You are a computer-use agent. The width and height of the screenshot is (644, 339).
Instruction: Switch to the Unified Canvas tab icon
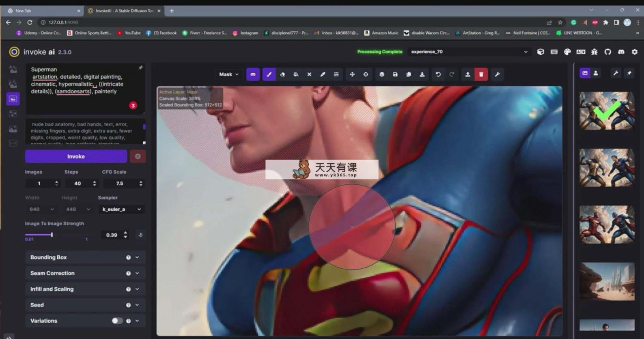(x=13, y=99)
